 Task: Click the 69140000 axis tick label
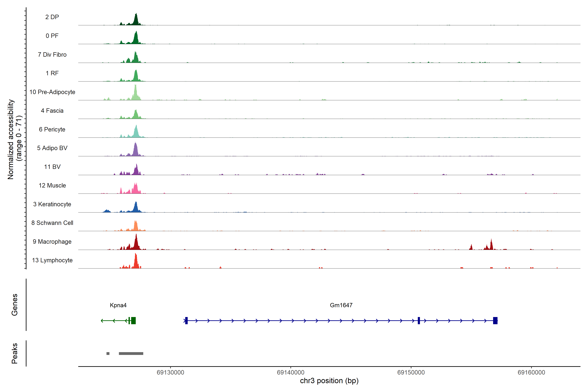(291, 373)
